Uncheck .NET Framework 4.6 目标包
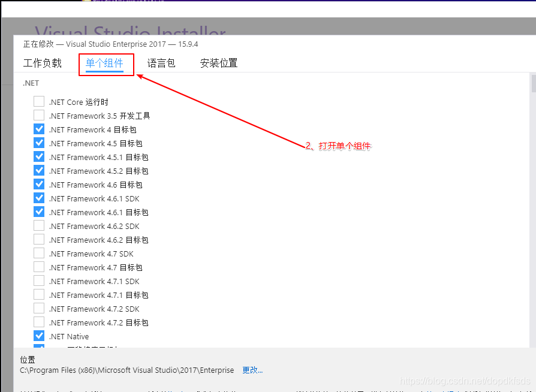The width and height of the screenshot is (536, 392). point(39,184)
